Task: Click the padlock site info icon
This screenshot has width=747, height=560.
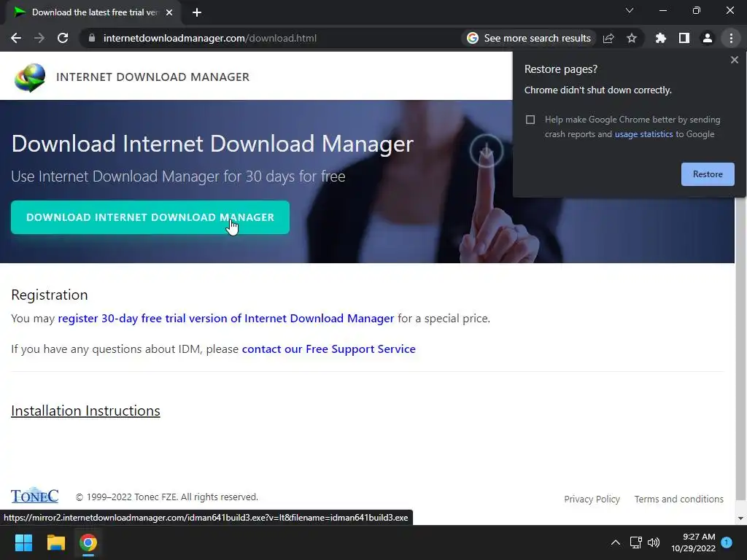Action: pyautogui.click(x=92, y=38)
